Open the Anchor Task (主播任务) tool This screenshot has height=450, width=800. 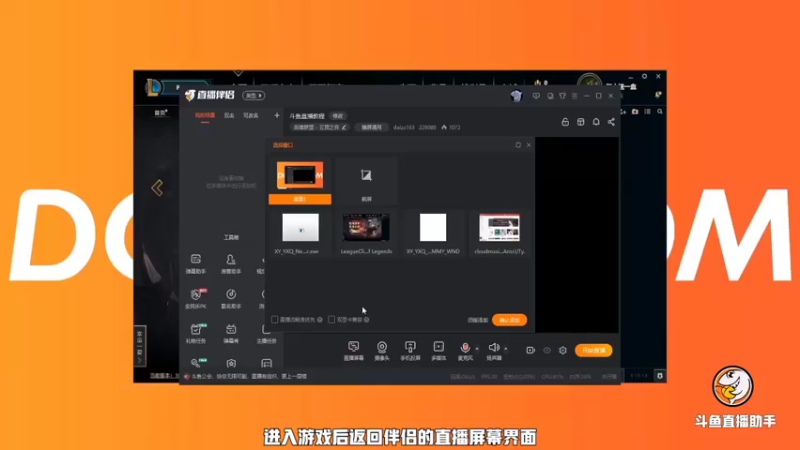pyautogui.click(x=266, y=333)
